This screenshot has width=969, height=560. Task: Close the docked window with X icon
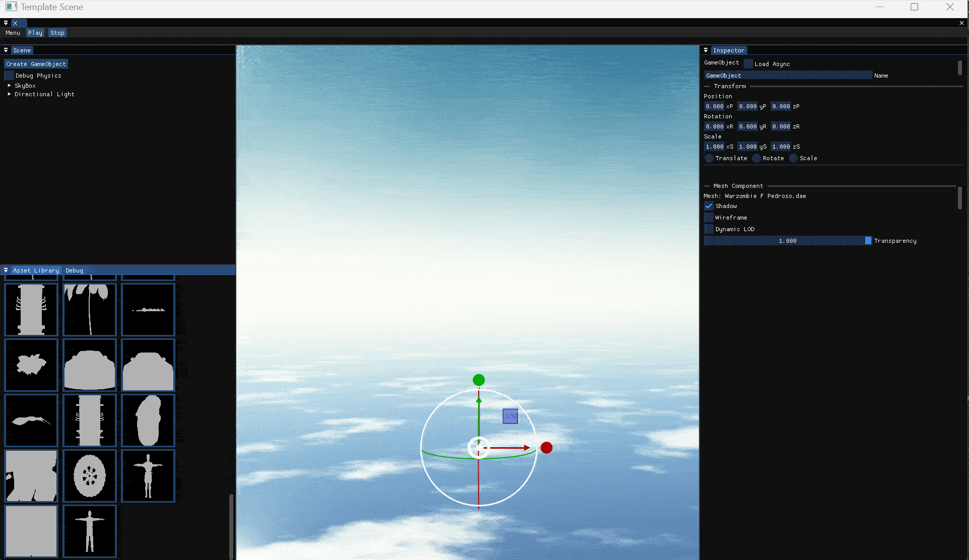[x=961, y=23]
